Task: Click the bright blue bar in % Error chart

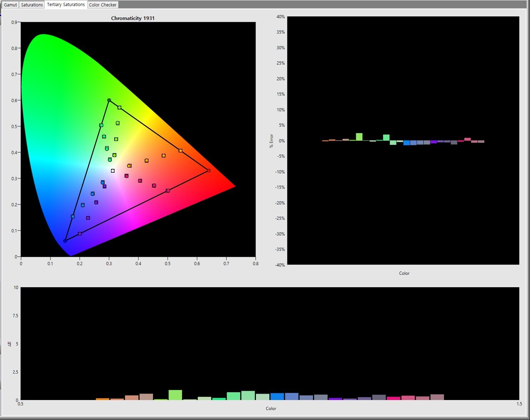Action: pyautogui.click(x=407, y=143)
